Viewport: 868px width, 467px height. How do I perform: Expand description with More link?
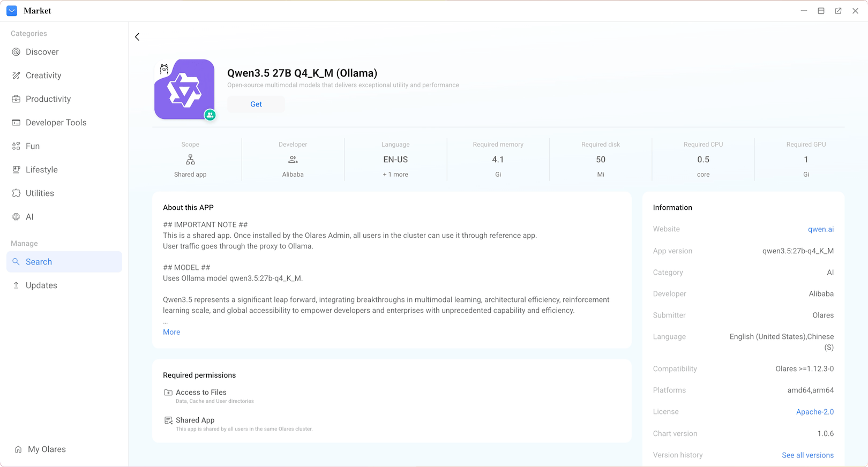[171, 332]
